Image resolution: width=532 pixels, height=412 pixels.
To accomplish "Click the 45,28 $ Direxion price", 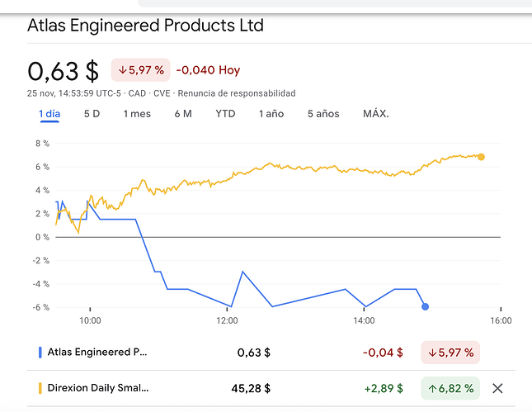I will pyautogui.click(x=251, y=388).
